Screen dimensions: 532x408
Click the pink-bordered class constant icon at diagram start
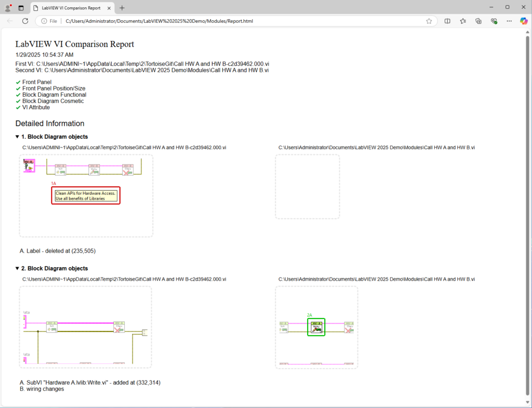pyautogui.click(x=29, y=165)
